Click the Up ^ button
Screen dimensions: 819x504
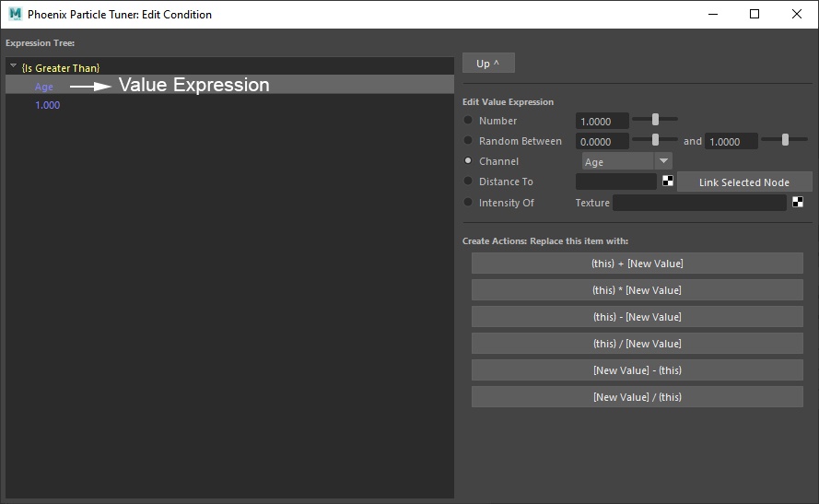click(488, 64)
